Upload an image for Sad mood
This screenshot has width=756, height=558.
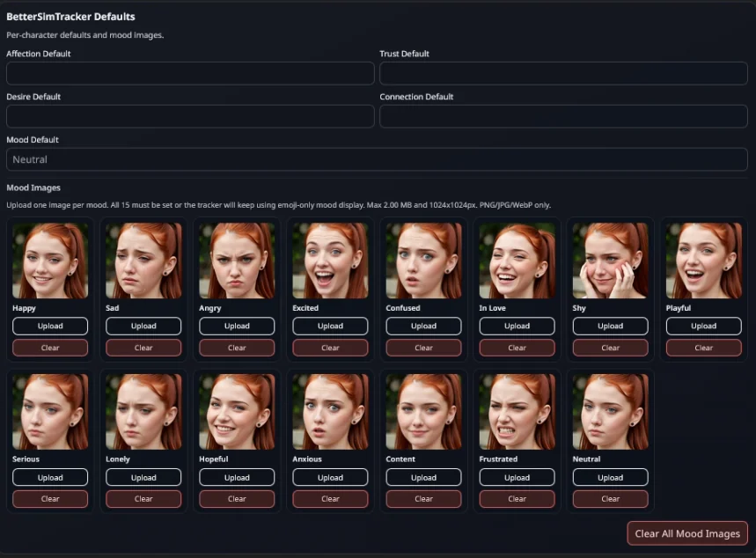[x=143, y=327]
